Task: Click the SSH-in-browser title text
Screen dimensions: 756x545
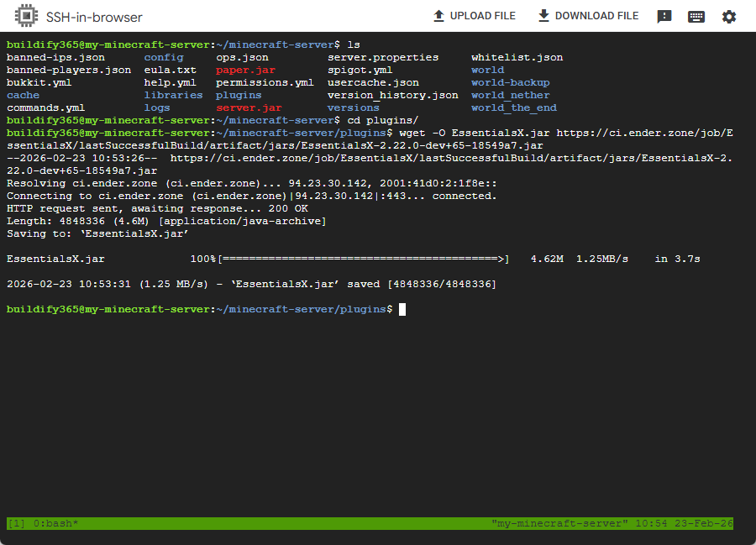Action: click(x=94, y=18)
